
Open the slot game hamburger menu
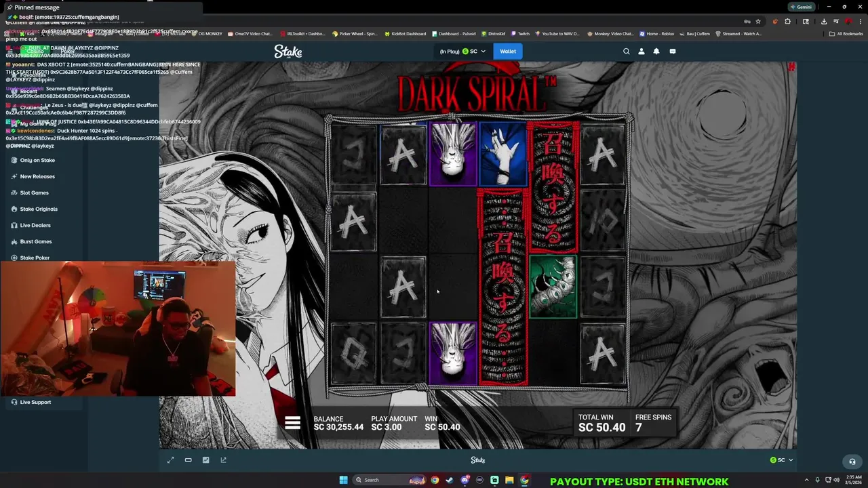(292, 423)
